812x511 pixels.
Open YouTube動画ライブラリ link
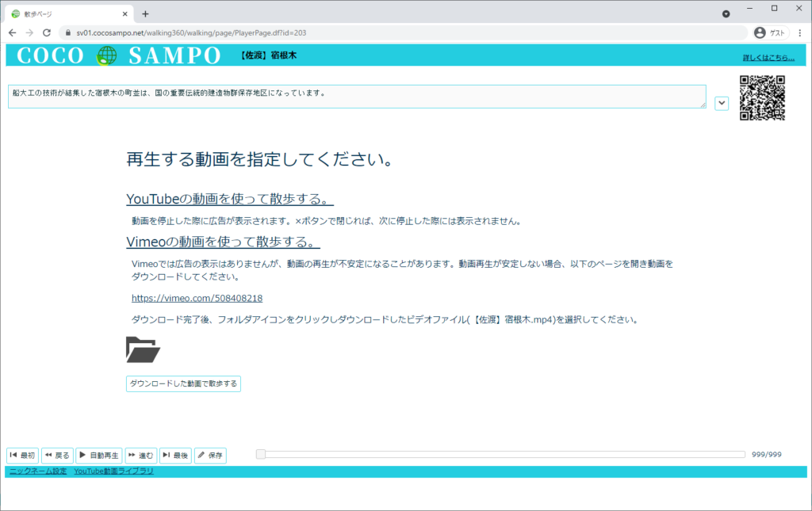click(x=113, y=471)
